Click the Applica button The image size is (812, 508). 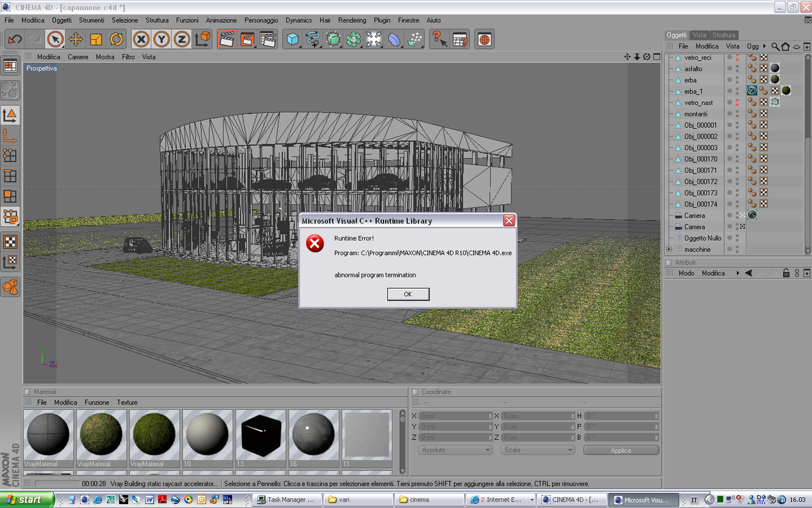coord(621,450)
